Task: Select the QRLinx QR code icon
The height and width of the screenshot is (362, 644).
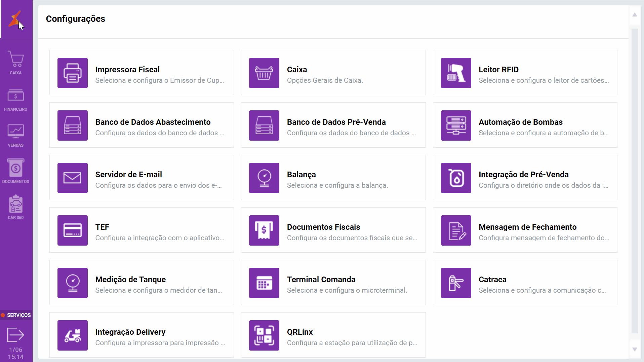Action: [x=264, y=335]
